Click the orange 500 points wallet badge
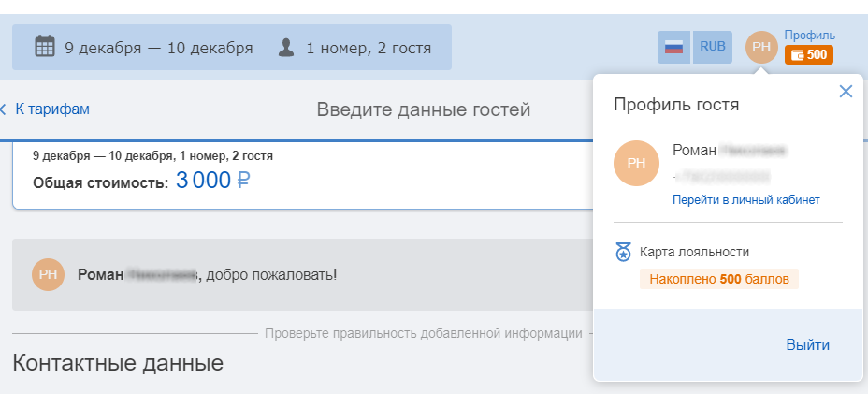 pyautogui.click(x=809, y=55)
